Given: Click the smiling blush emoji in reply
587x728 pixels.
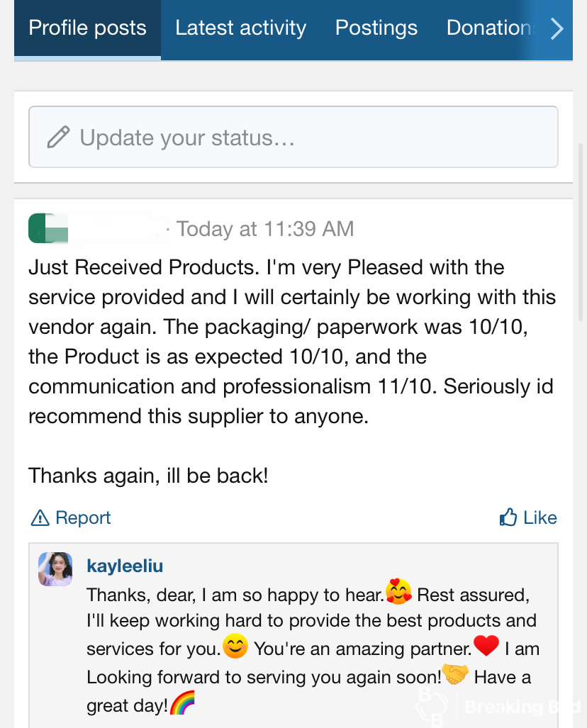Looking at the screenshot, I should pos(235,646).
